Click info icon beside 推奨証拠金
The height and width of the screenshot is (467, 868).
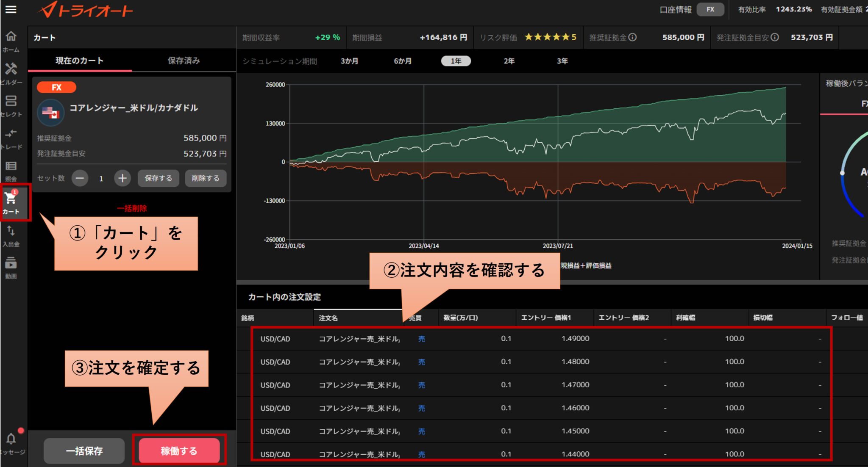click(632, 37)
